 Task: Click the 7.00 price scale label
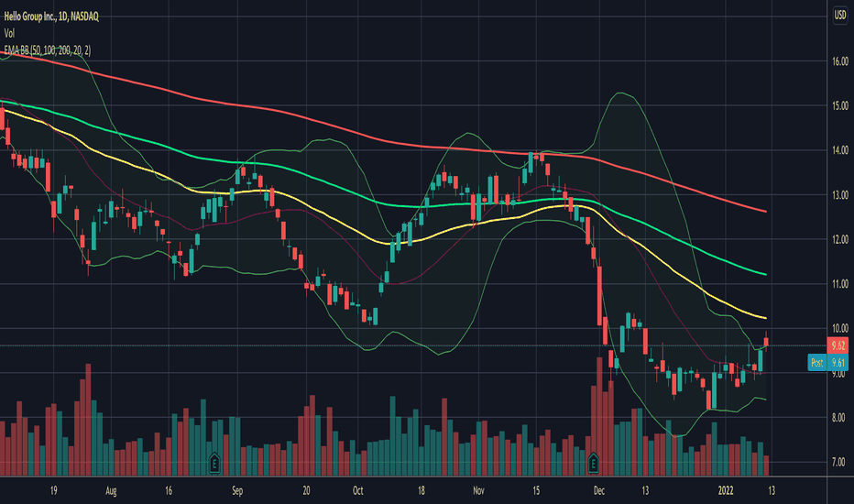coord(839,462)
